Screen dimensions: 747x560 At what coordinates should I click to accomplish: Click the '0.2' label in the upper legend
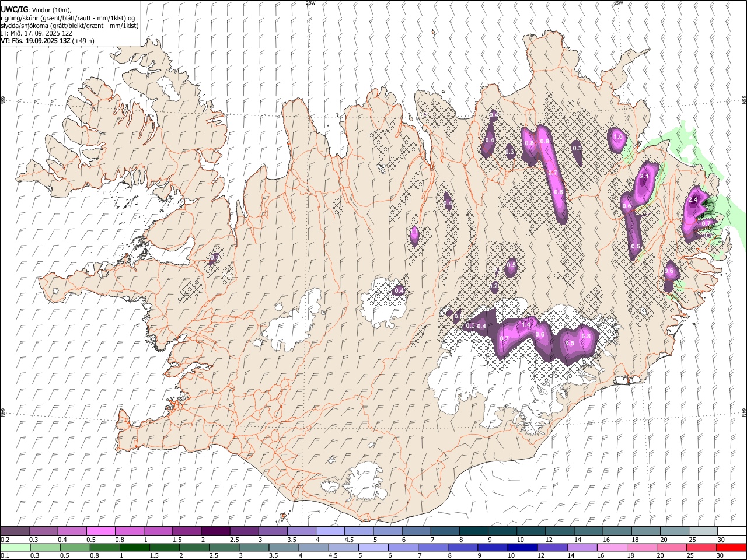[5, 540]
